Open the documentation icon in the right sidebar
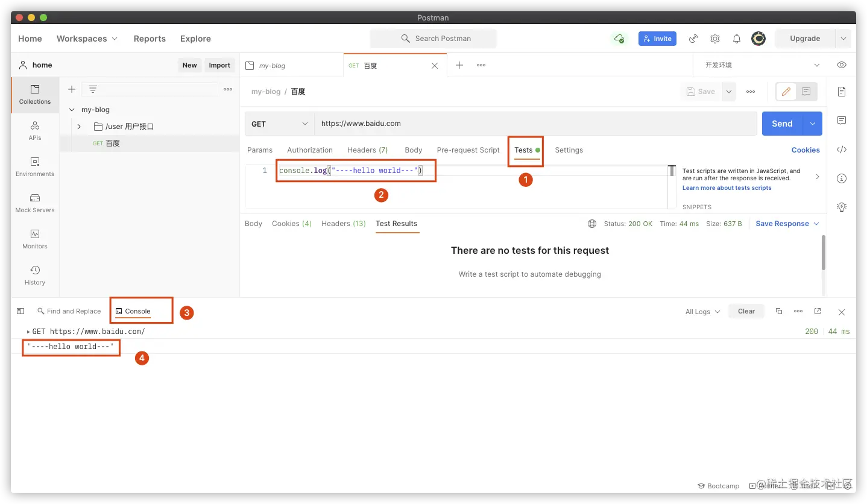This screenshot has height=504, width=867. pos(842,92)
